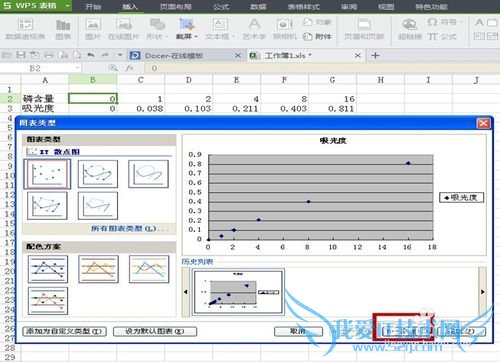
Task: Switch to the 页面布局 ribbon tab
Action: 176,7
